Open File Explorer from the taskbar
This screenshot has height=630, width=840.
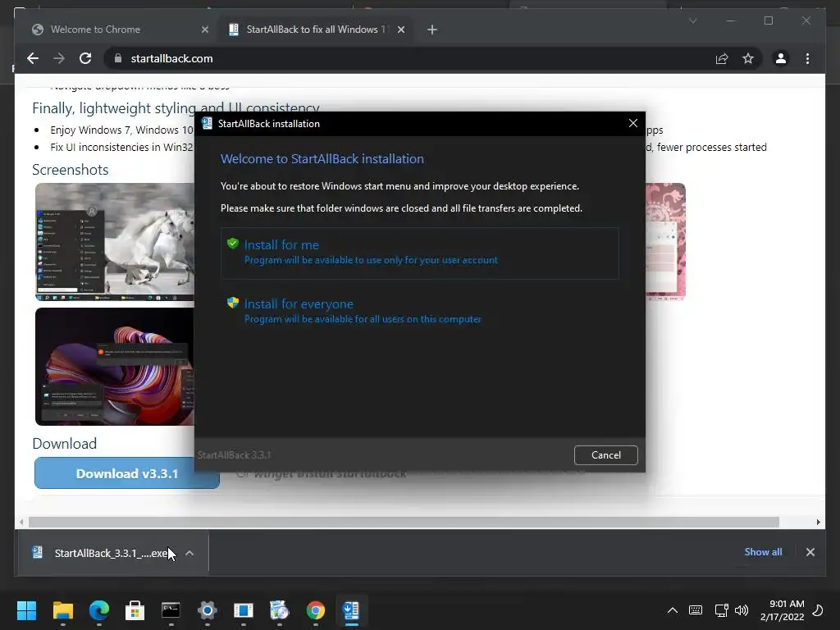(x=62, y=610)
